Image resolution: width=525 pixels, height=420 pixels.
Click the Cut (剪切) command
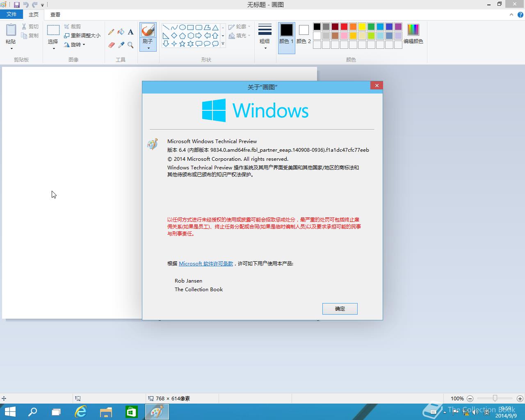click(x=30, y=27)
